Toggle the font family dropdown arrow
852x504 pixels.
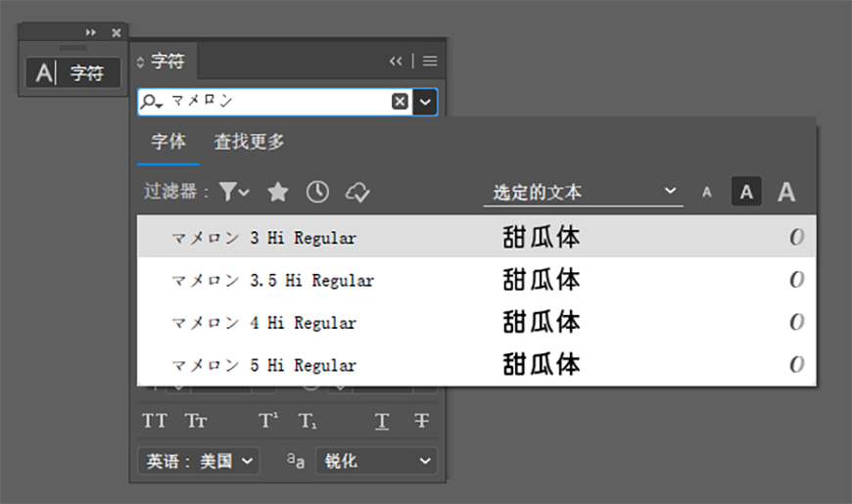[x=425, y=102]
